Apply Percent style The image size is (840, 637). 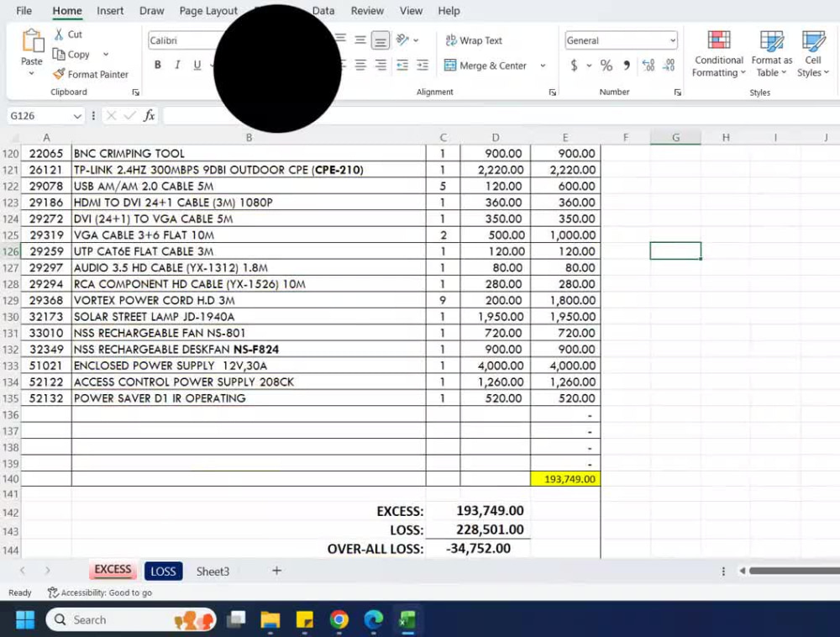pos(606,66)
